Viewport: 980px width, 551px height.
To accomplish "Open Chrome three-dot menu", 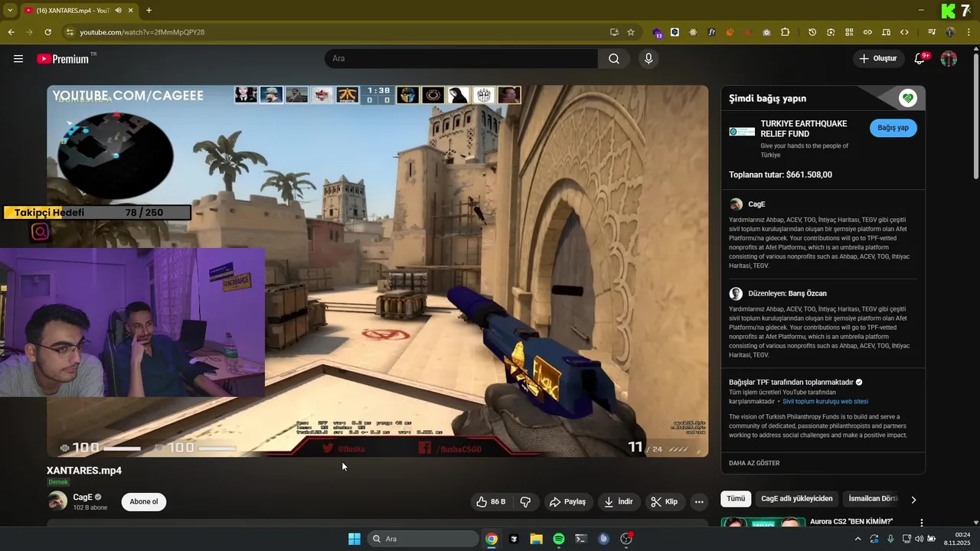I will coord(968,32).
